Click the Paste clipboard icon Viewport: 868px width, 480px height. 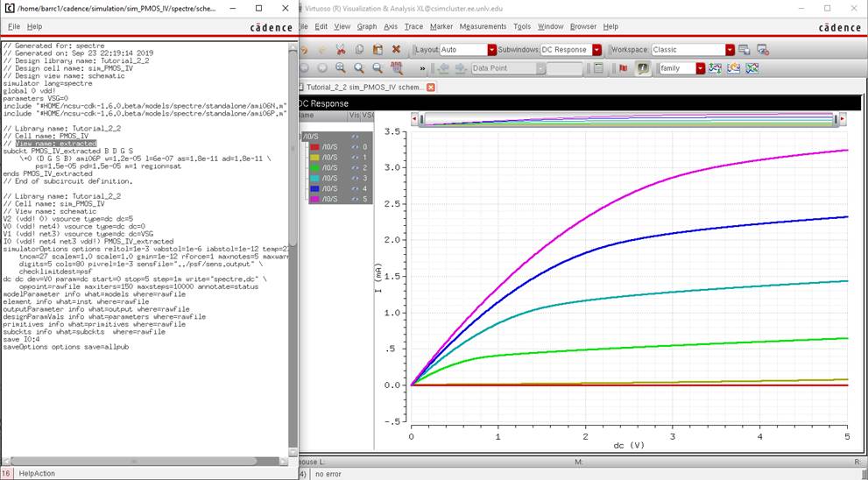coord(378,50)
